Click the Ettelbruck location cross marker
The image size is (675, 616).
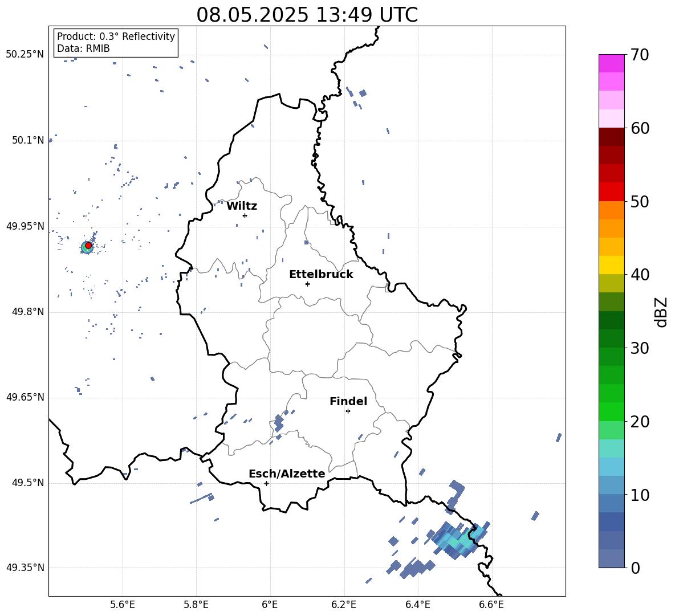point(307,284)
